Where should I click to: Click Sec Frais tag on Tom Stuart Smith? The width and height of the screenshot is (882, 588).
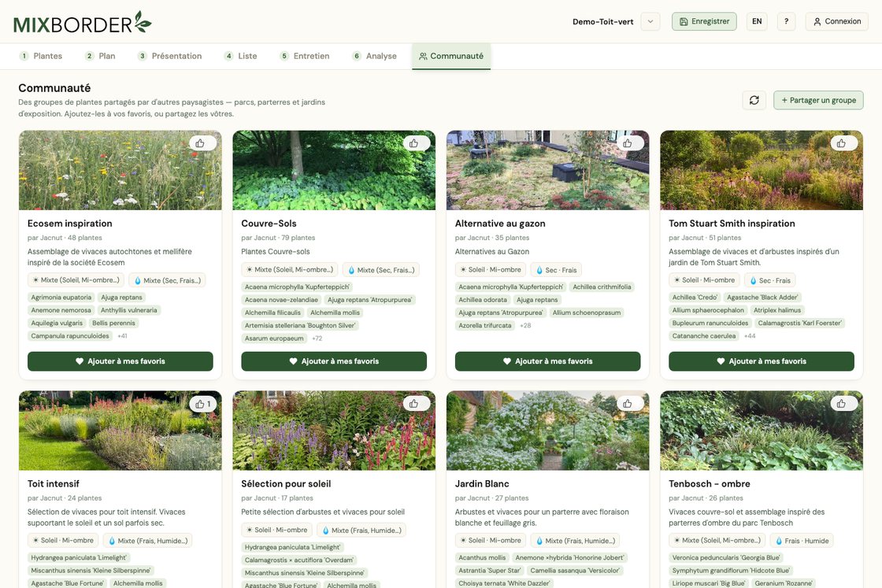770,280
